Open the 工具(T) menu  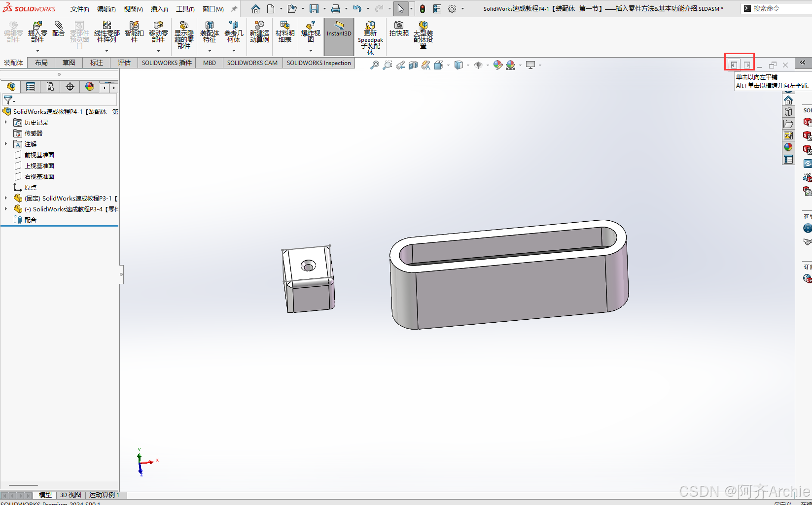click(185, 9)
